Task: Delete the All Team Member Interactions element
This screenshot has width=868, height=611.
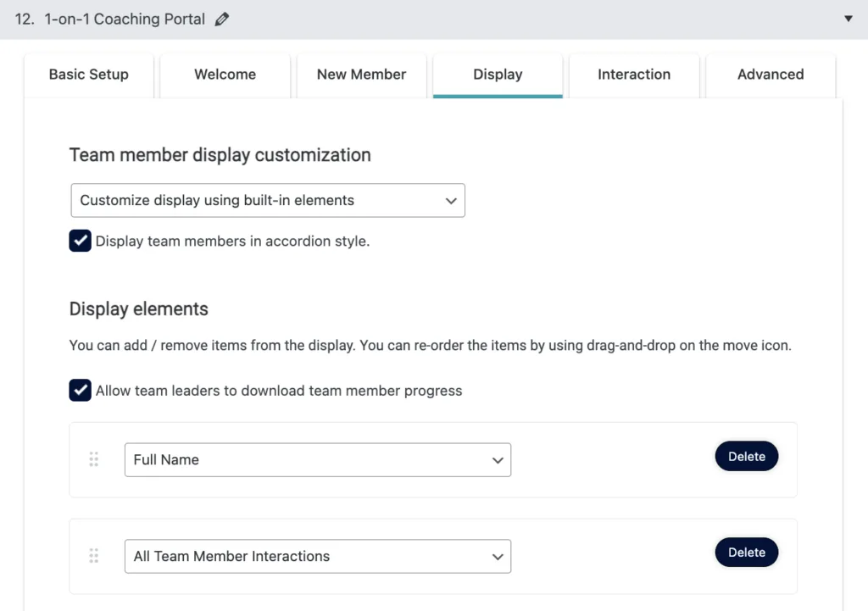Action: pos(746,553)
